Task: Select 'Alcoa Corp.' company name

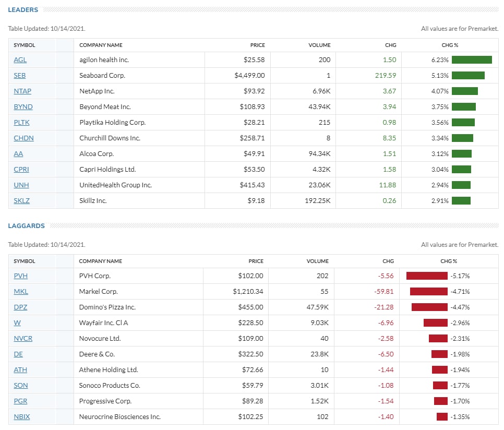Action: tap(97, 154)
